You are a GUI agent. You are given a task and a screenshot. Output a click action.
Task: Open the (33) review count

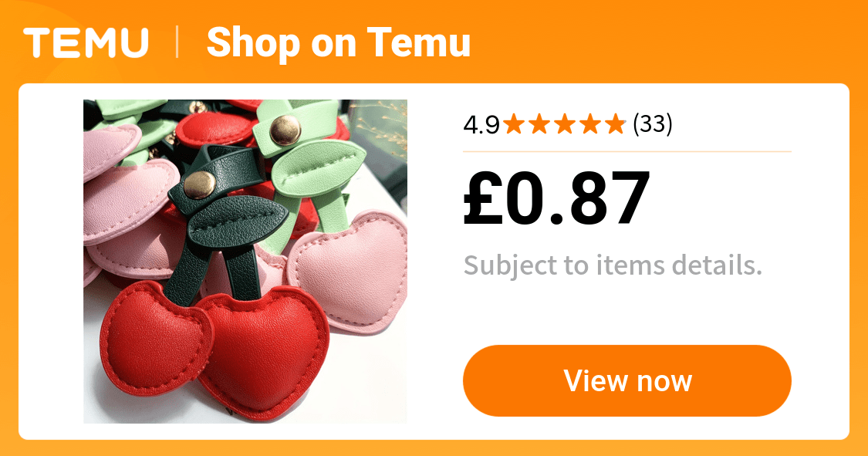[x=652, y=124]
